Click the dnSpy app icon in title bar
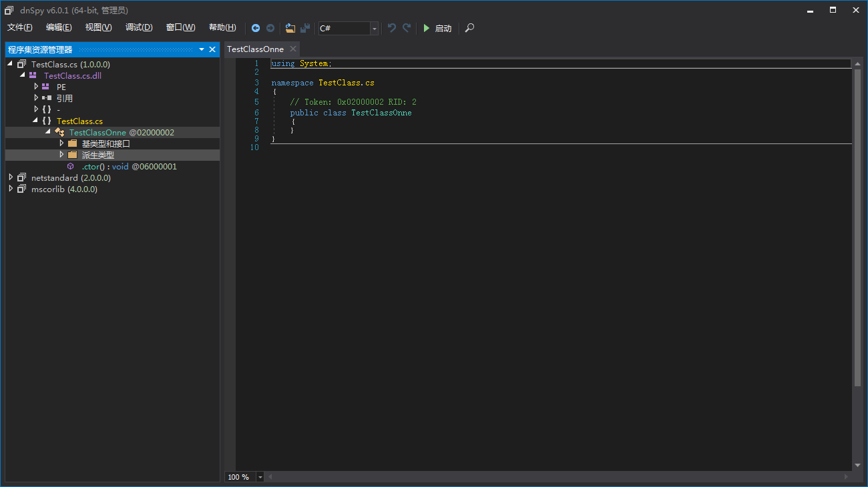Image resolution: width=868 pixels, height=487 pixels. [9, 10]
